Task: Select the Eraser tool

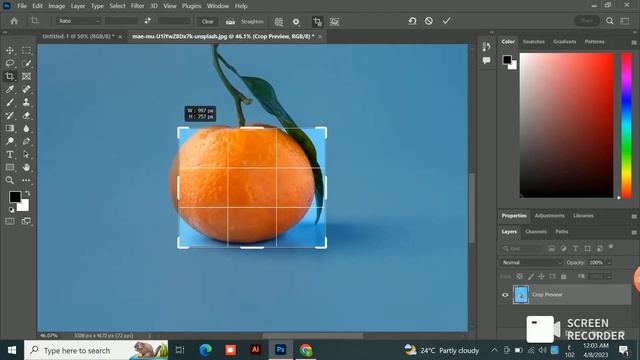Action: click(x=27, y=116)
